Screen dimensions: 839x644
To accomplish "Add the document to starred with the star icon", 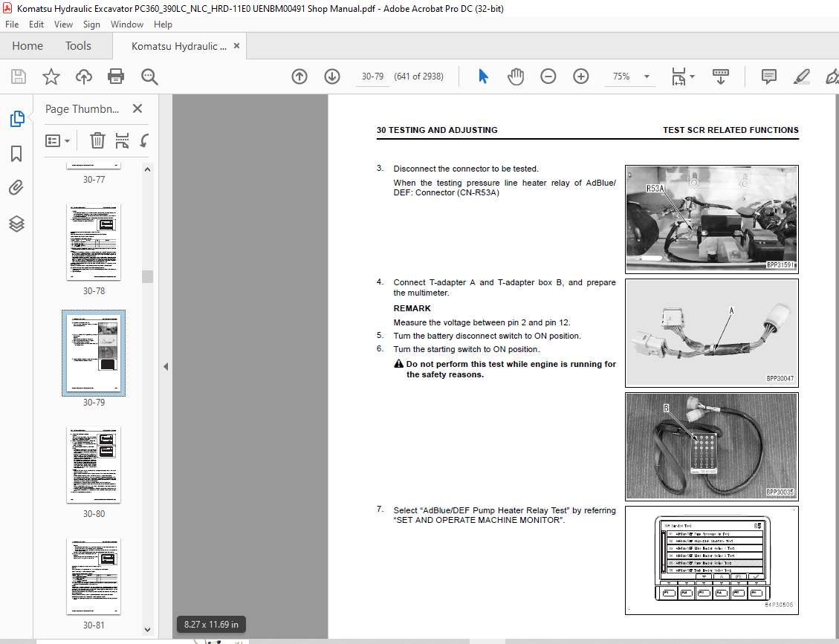I will tap(51, 77).
